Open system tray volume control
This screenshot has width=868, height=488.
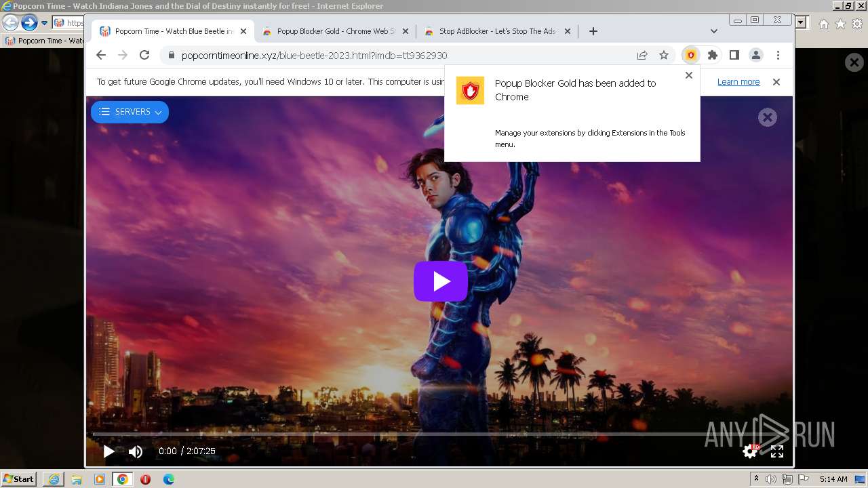771,479
